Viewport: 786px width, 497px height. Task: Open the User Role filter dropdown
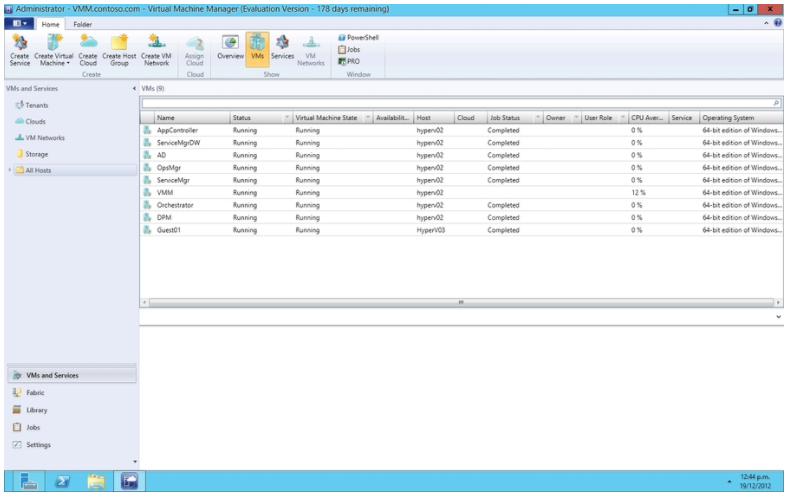(x=623, y=118)
